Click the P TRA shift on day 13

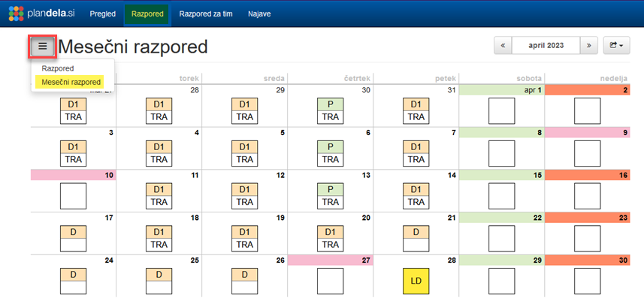(331, 196)
